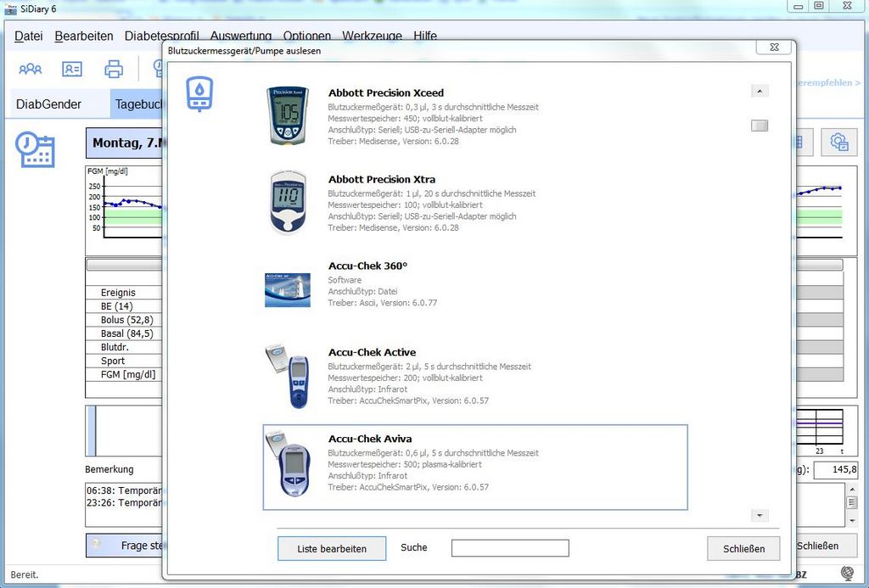
Task: Open the Optionen menu
Action: tap(306, 36)
